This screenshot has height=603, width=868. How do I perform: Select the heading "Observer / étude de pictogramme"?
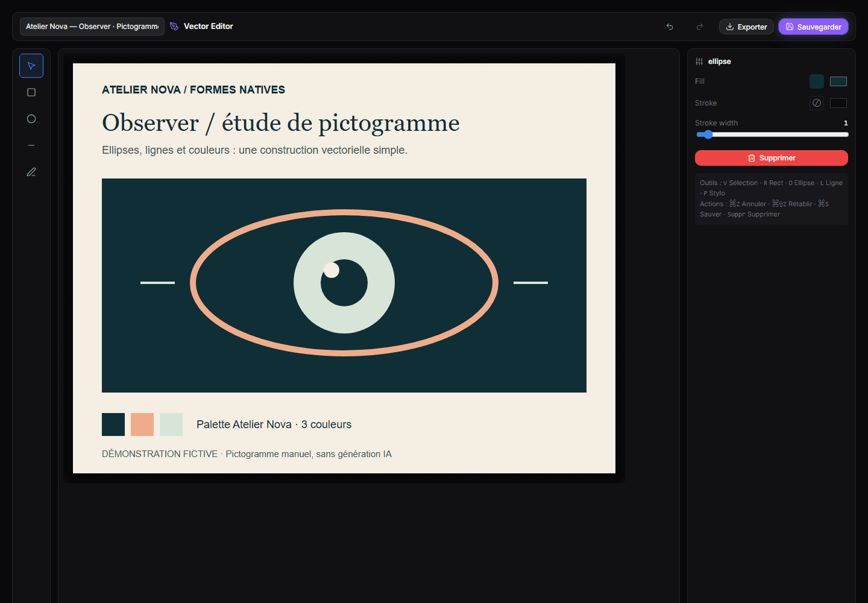281,123
